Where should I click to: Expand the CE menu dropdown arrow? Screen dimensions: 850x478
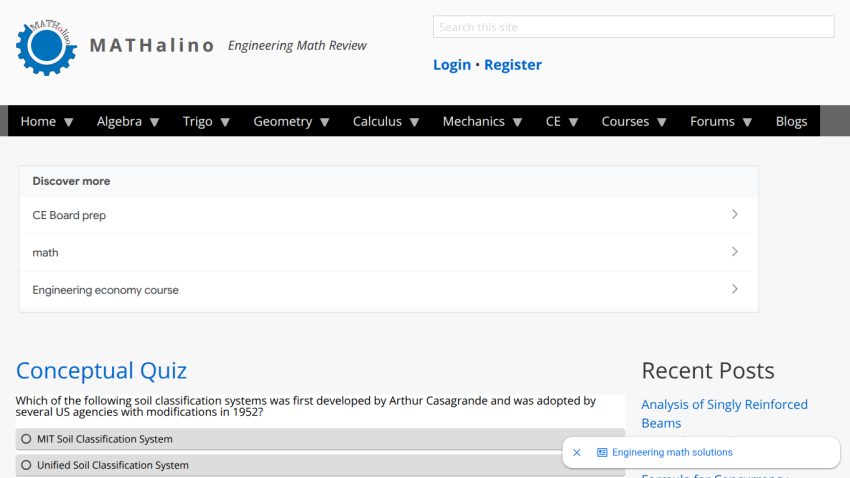[x=574, y=122]
